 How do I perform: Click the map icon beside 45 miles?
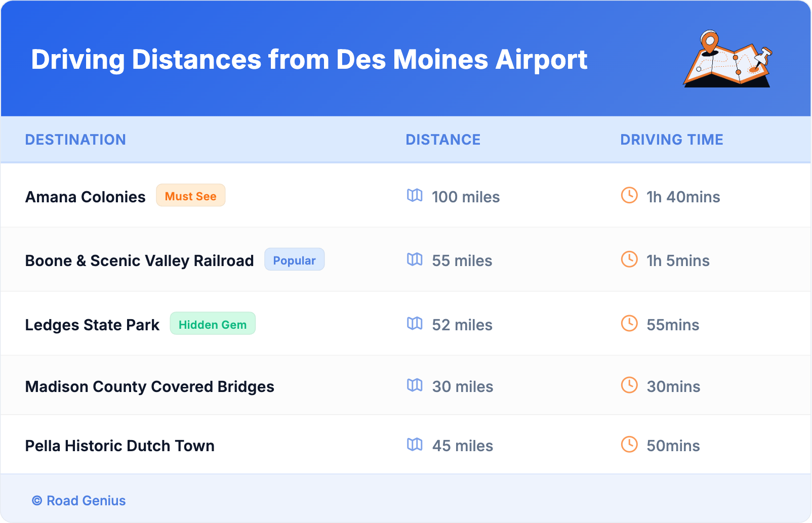[x=415, y=445]
